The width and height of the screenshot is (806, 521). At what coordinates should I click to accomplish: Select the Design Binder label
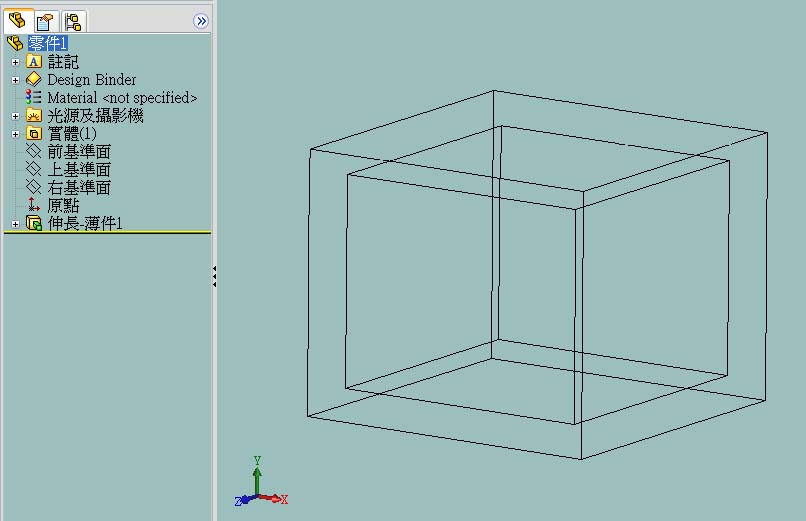point(91,80)
